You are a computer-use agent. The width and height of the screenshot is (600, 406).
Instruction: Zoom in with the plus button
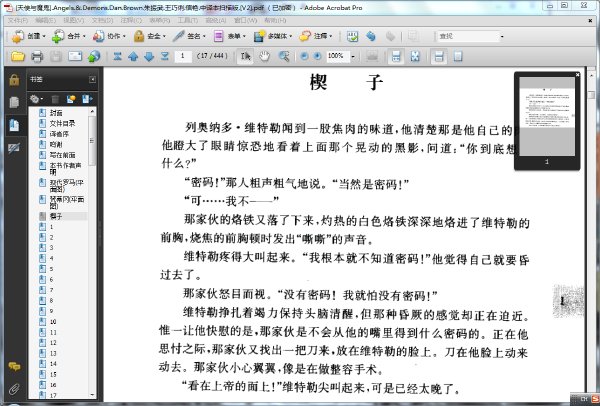[x=317, y=56]
